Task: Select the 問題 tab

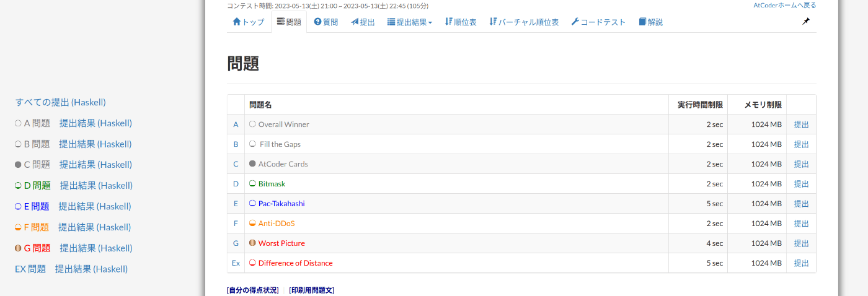Action: click(289, 22)
